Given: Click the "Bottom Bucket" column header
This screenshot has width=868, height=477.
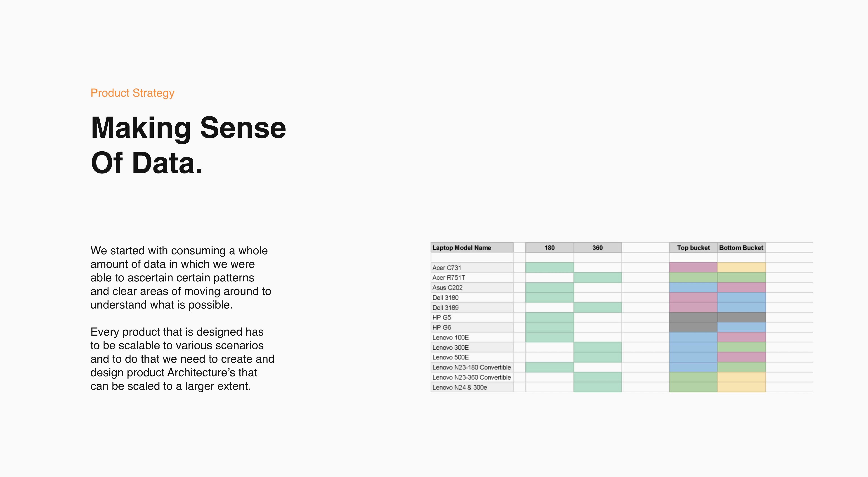Looking at the screenshot, I should tap(741, 248).
